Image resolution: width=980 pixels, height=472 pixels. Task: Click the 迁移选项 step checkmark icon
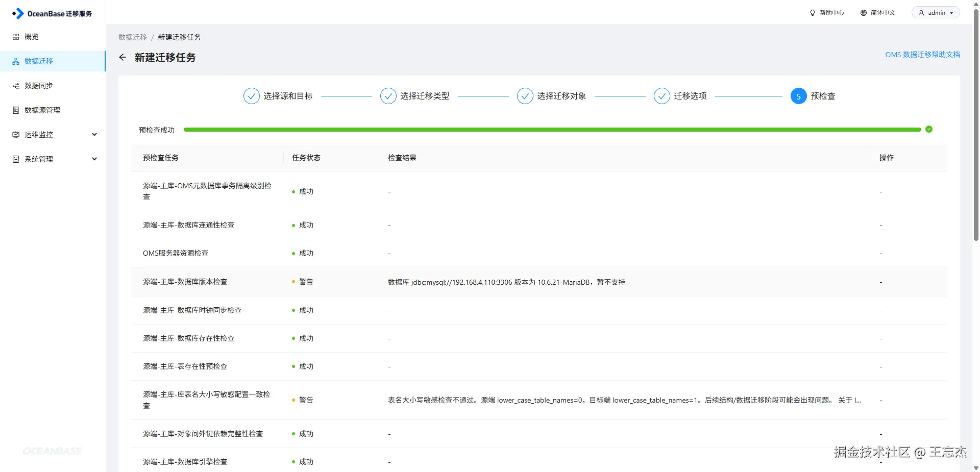click(x=662, y=96)
